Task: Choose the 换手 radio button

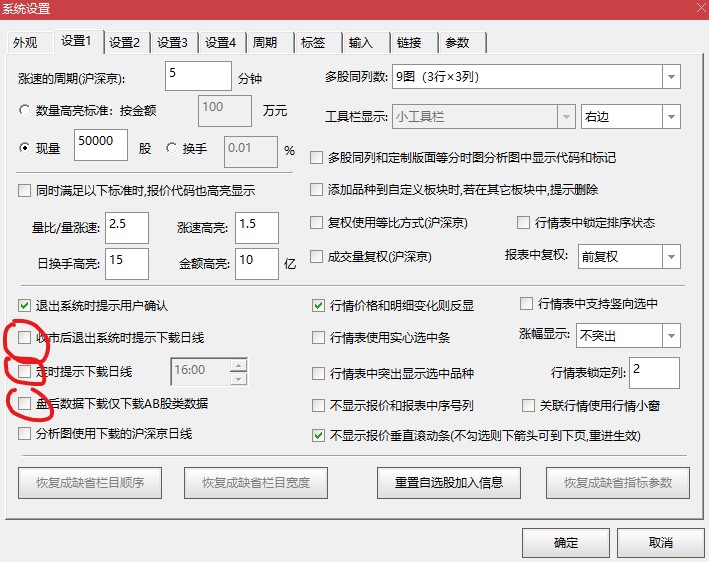Action: click(x=172, y=149)
